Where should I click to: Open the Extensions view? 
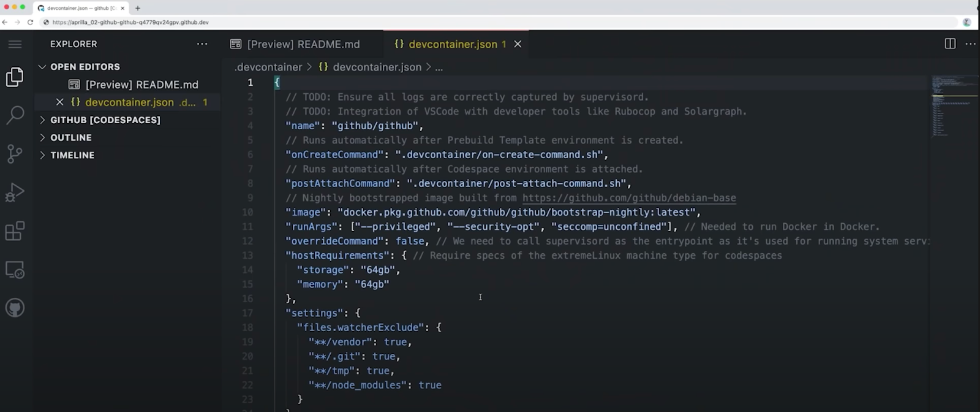coord(15,231)
